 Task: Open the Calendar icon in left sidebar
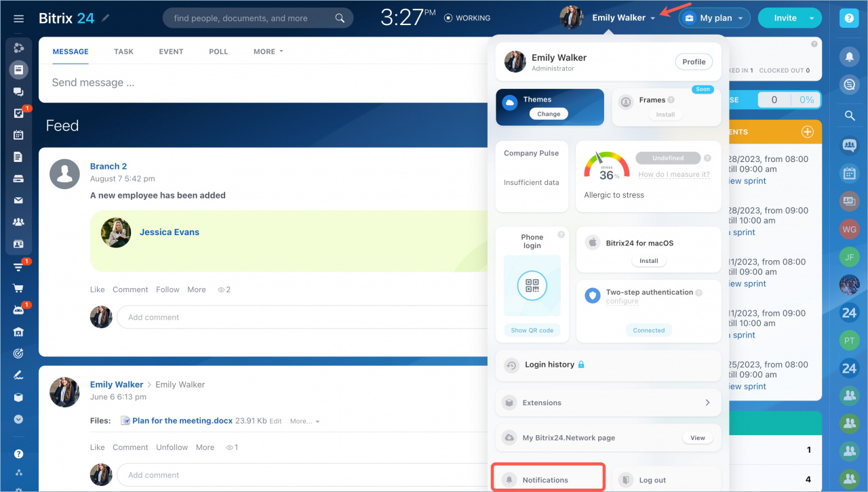click(19, 135)
